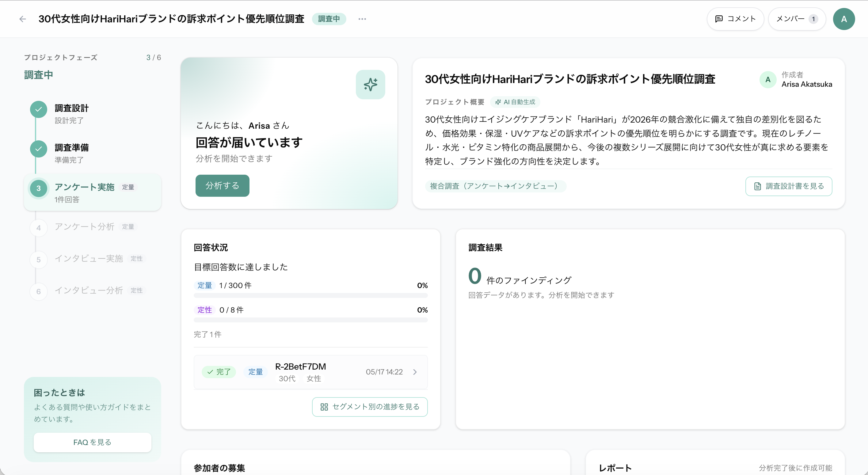
Task: Open the コメント panel
Action: tap(735, 19)
